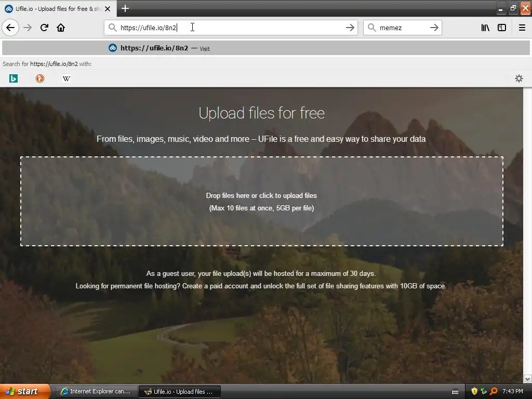
Task: Go back to the previous page
Action: [10, 28]
